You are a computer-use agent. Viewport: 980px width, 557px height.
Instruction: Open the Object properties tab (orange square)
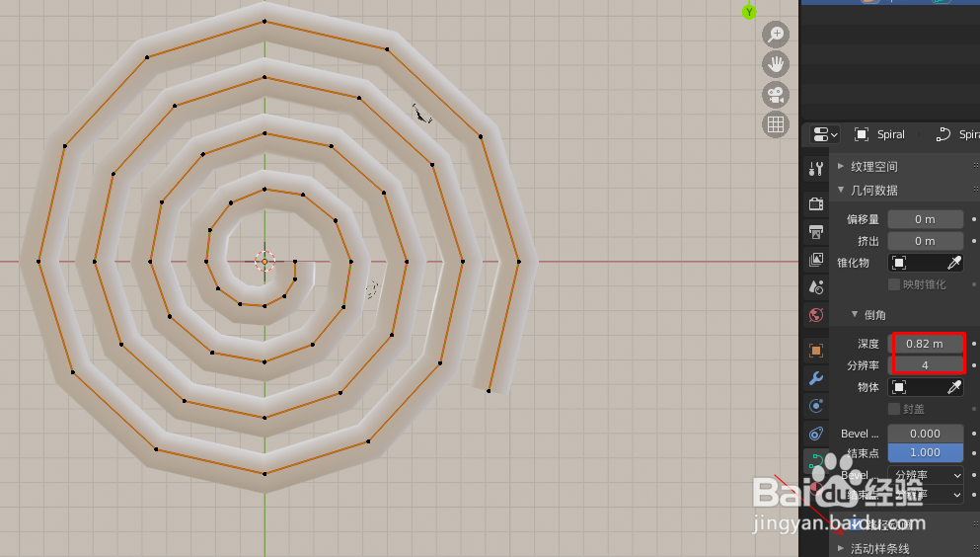click(x=815, y=350)
